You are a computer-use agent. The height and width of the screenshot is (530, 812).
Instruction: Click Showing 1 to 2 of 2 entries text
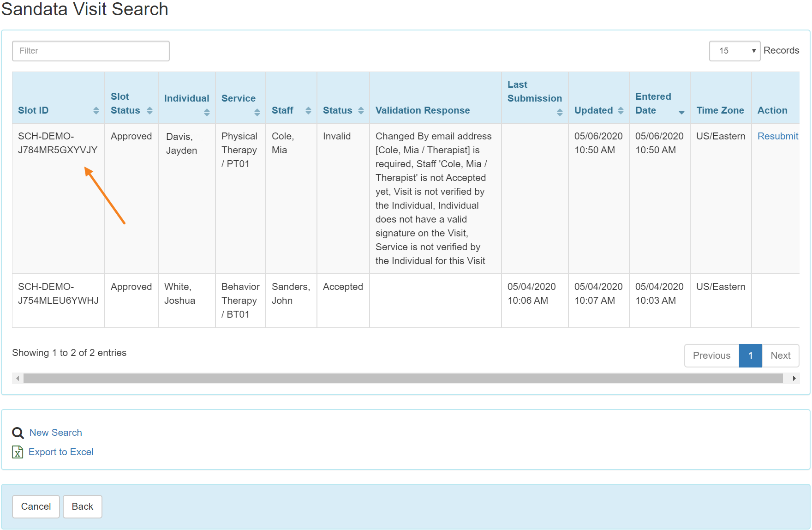69,353
